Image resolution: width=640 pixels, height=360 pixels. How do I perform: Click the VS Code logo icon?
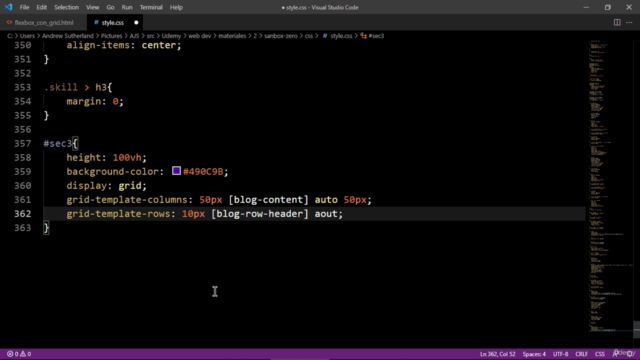pyautogui.click(x=8, y=7)
